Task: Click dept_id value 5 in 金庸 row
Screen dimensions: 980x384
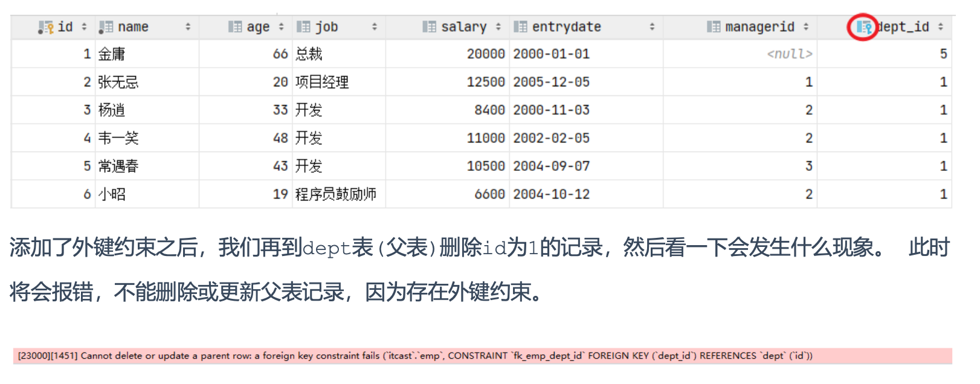Action: 943,54
